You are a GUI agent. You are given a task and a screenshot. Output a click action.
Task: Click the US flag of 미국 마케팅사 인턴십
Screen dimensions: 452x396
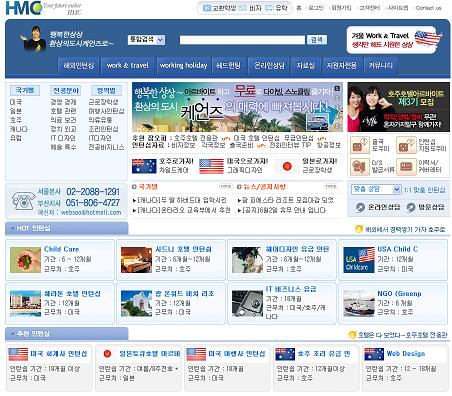(196, 354)
